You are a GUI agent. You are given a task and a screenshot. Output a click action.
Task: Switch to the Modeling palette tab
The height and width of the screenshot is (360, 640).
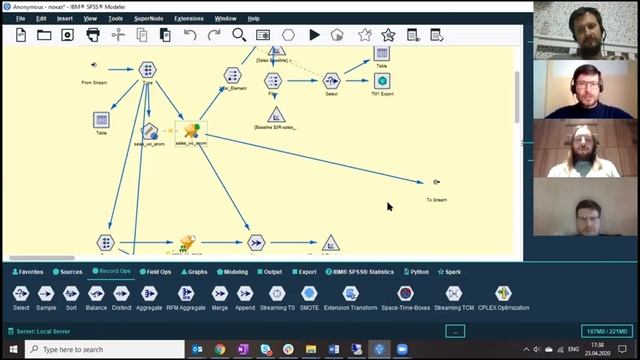click(x=232, y=272)
